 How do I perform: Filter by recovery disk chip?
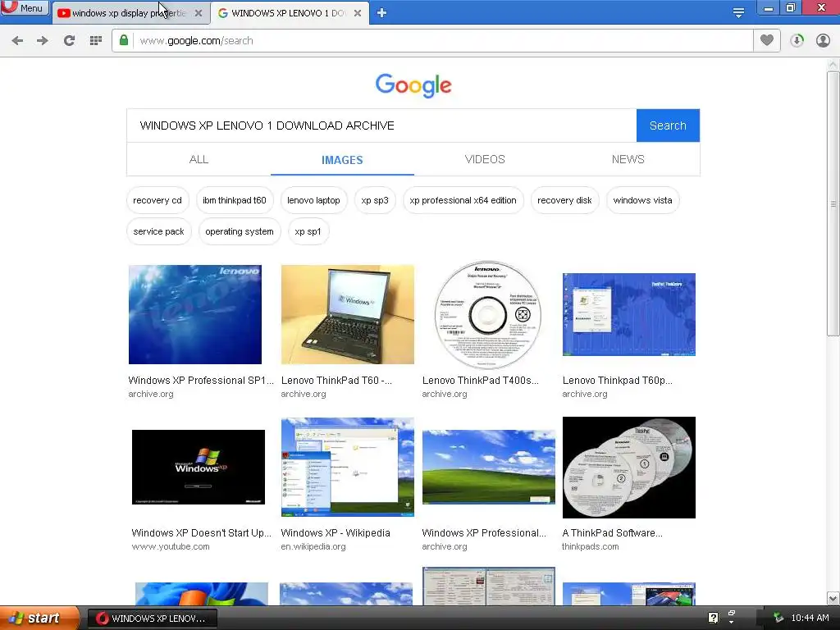click(564, 200)
